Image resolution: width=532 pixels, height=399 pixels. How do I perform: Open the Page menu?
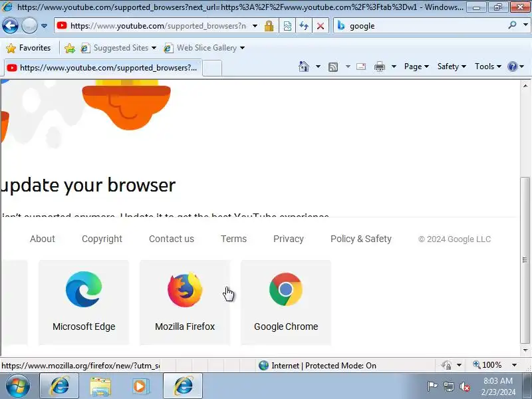point(416,66)
